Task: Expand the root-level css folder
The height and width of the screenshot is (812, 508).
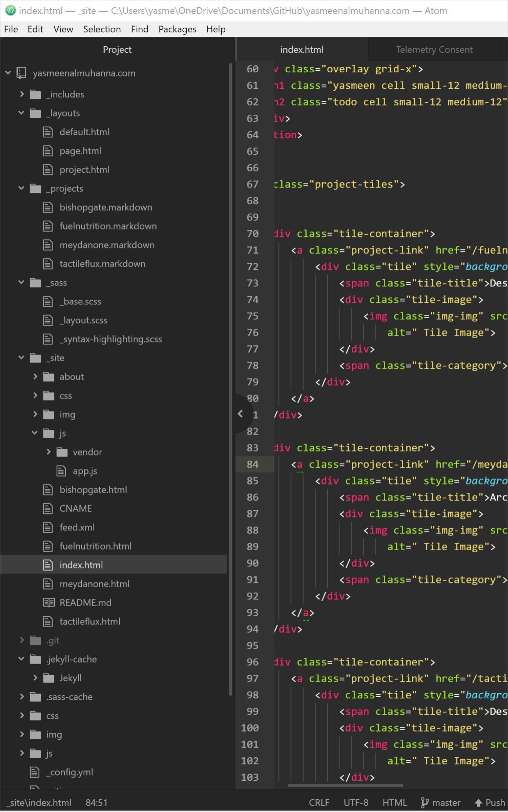Action: 22,715
